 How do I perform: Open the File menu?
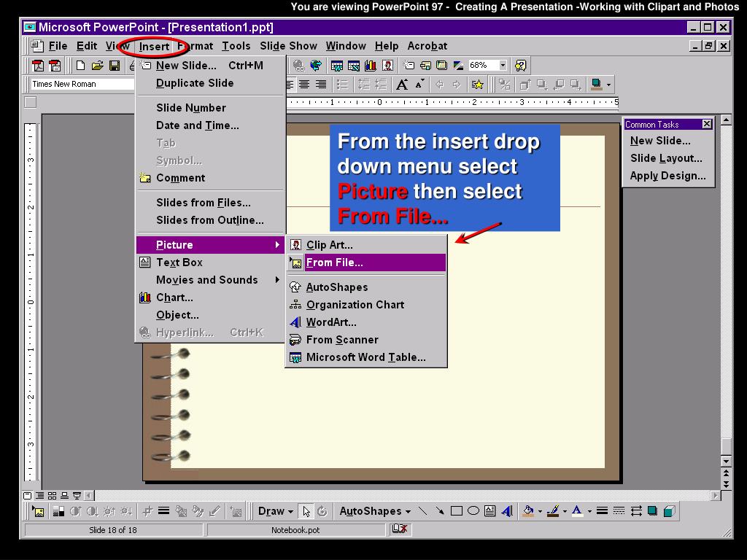(x=58, y=46)
